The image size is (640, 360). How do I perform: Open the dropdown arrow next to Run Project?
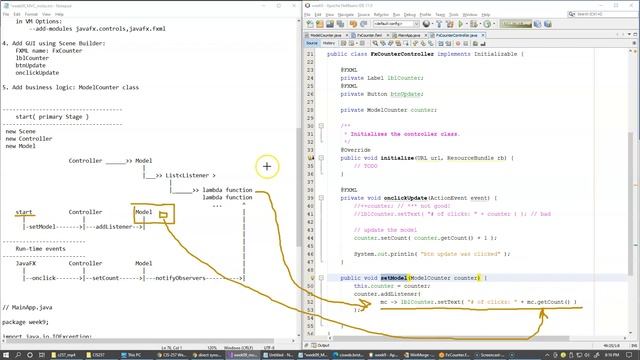467,24
